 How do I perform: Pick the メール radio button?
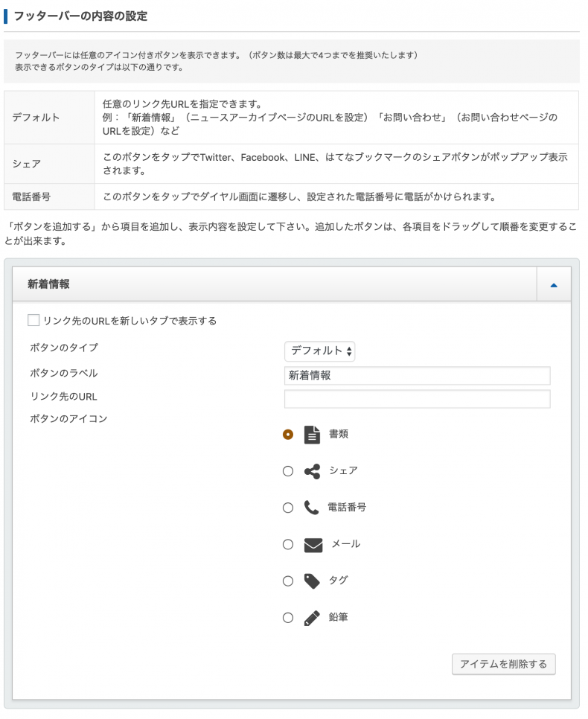(x=288, y=545)
